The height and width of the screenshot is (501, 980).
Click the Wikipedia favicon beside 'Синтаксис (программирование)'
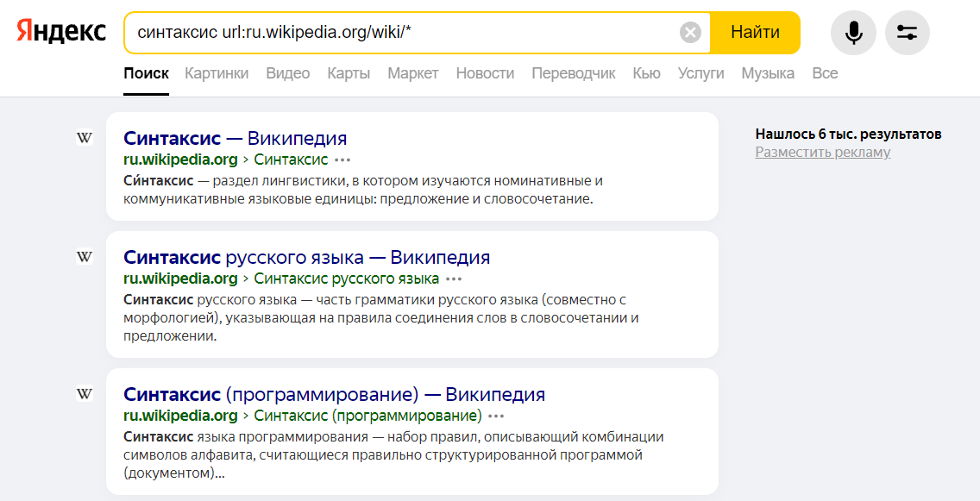[x=85, y=393]
